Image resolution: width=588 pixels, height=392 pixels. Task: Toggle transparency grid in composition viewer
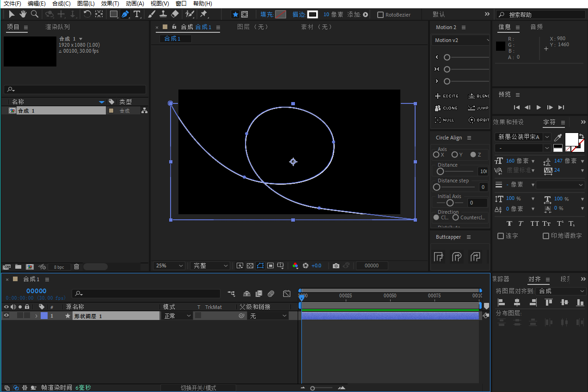(x=250, y=265)
